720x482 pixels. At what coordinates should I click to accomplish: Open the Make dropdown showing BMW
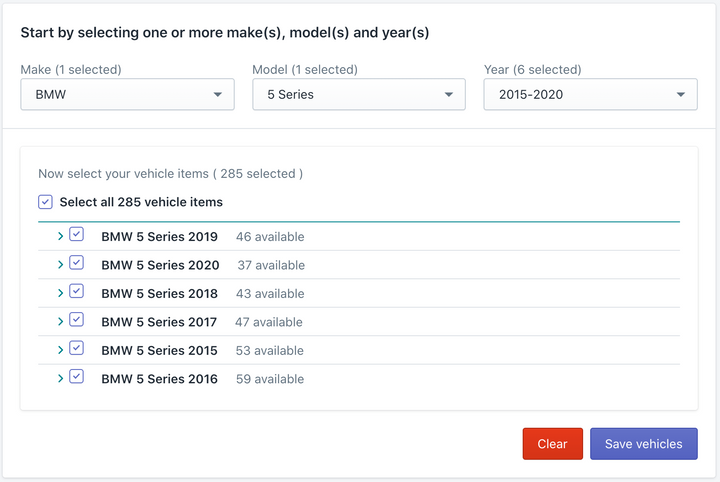127,94
